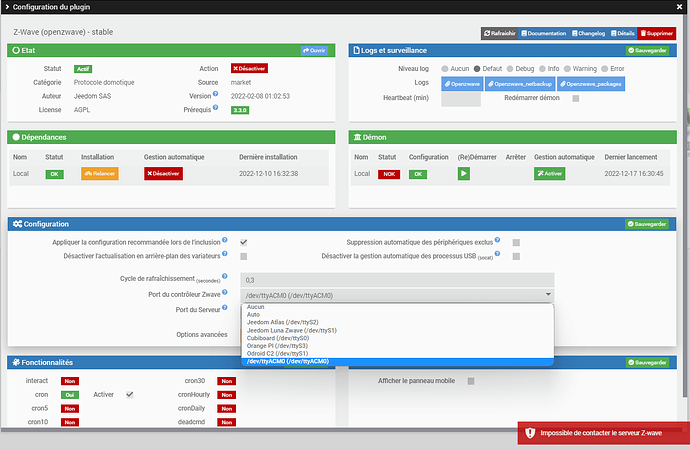The width and height of the screenshot is (690, 449).
Task: Click the Rafraîchir button
Action: click(499, 33)
